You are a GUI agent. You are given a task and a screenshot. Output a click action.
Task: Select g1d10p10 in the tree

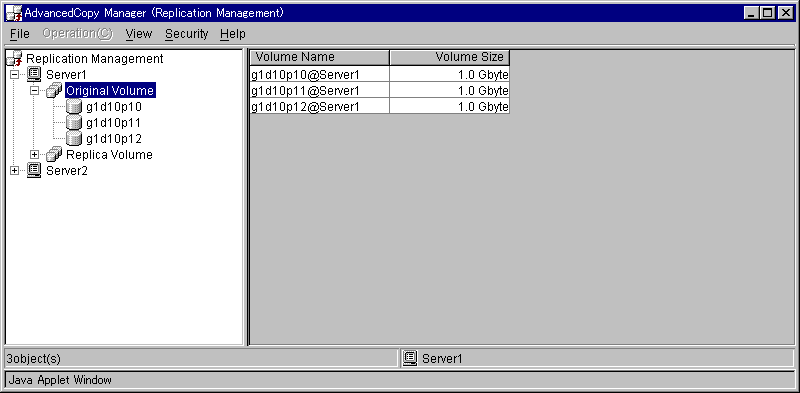(x=114, y=107)
